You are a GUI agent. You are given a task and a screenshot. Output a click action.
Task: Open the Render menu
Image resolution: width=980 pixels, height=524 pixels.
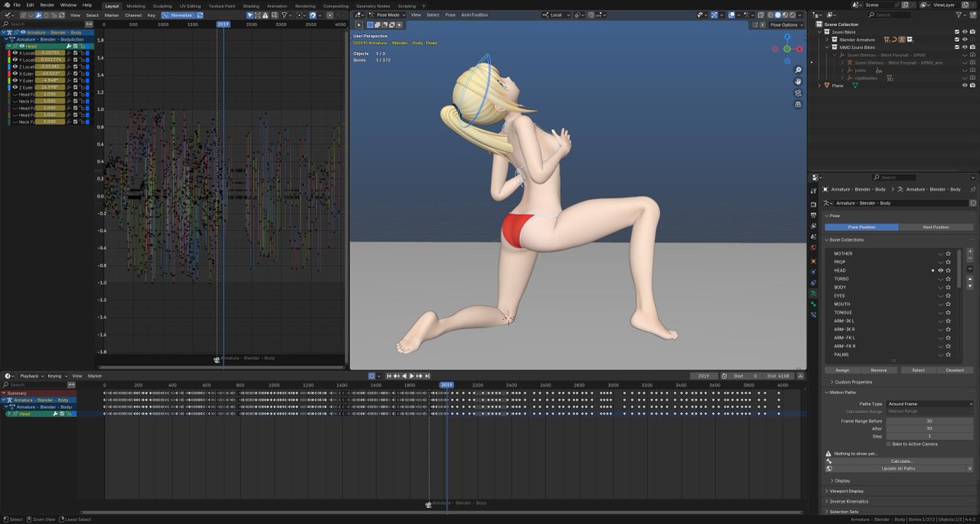tap(47, 5)
